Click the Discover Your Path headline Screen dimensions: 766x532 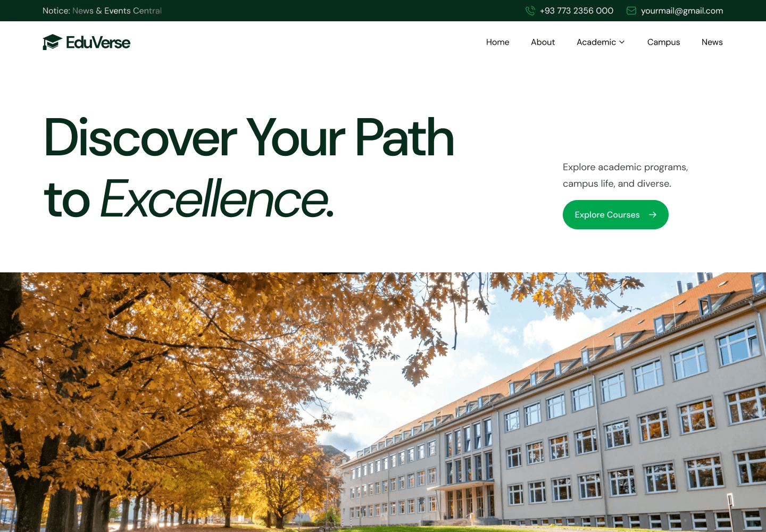tap(249, 137)
